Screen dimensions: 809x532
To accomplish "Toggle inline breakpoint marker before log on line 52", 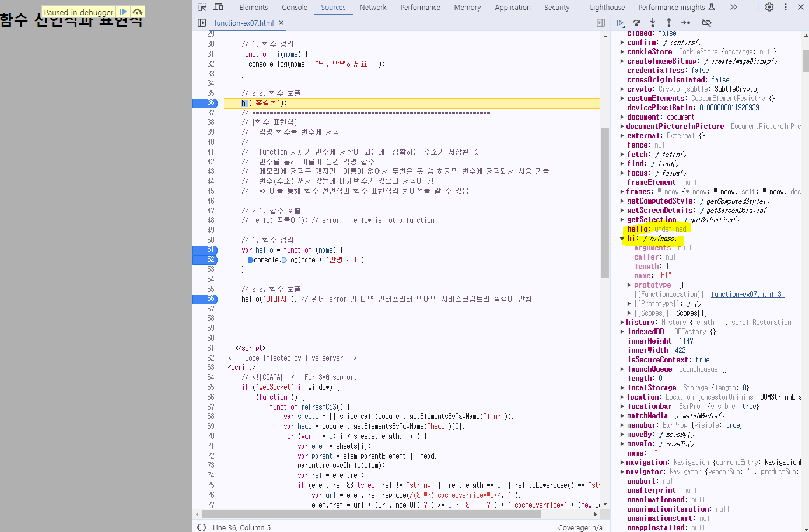I will (285, 260).
